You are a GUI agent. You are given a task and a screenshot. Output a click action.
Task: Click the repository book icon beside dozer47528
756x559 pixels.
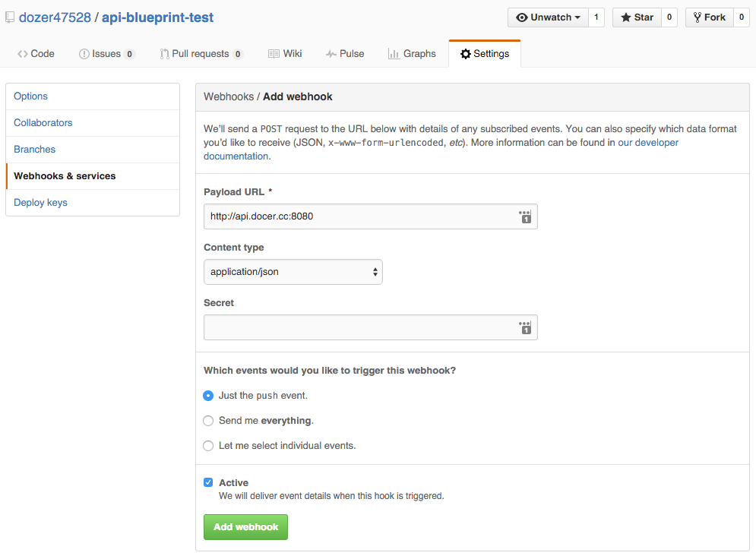pos(10,17)
